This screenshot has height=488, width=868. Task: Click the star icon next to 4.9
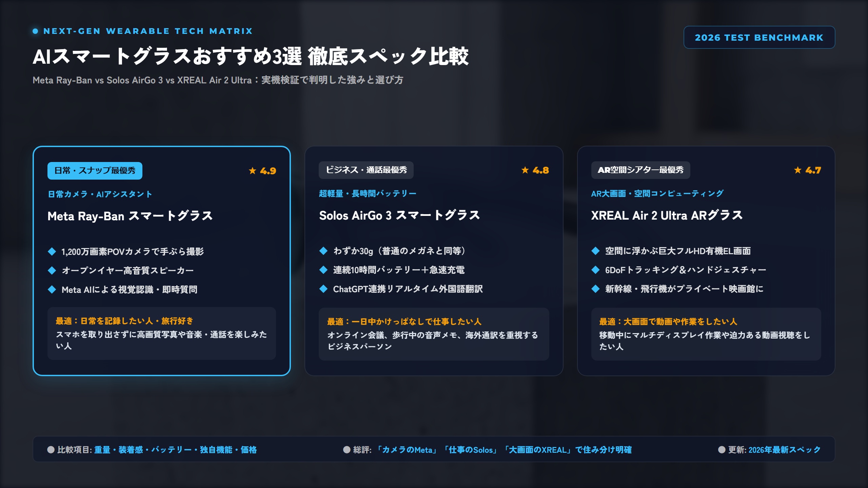[252, 171]
